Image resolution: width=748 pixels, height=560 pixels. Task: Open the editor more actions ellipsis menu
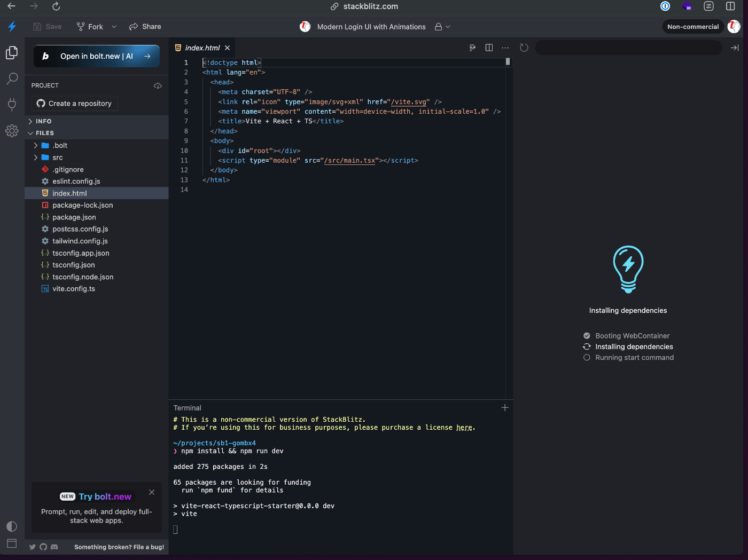click(505, 48)
